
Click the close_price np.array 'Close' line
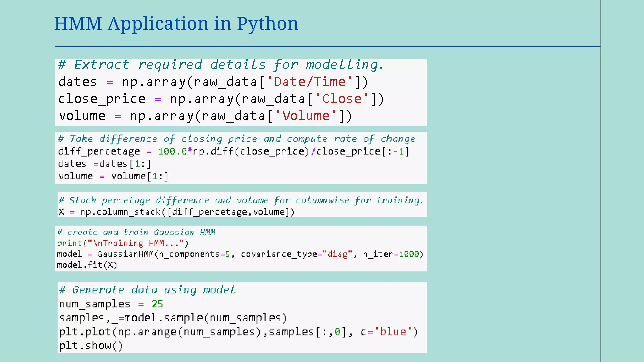pos(221,99)
